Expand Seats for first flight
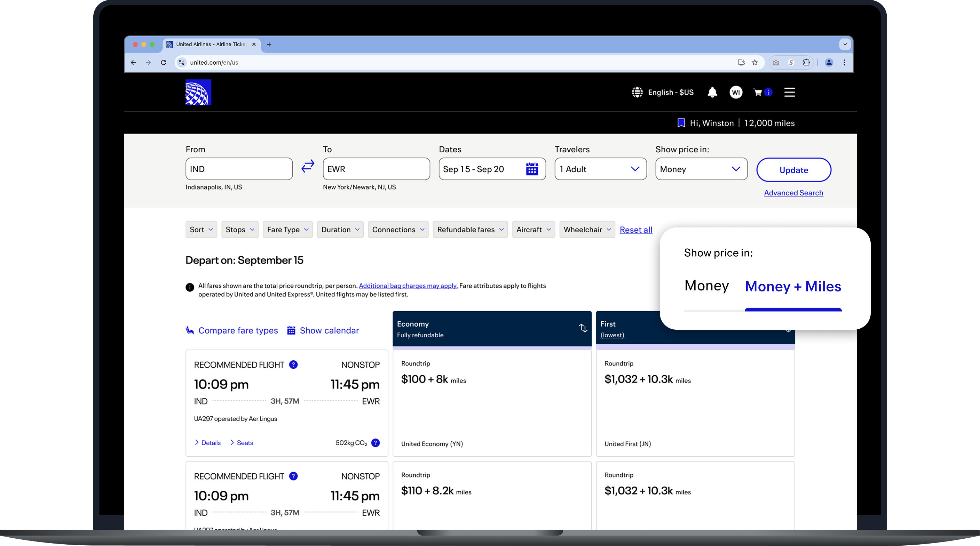 pos(242,443)
